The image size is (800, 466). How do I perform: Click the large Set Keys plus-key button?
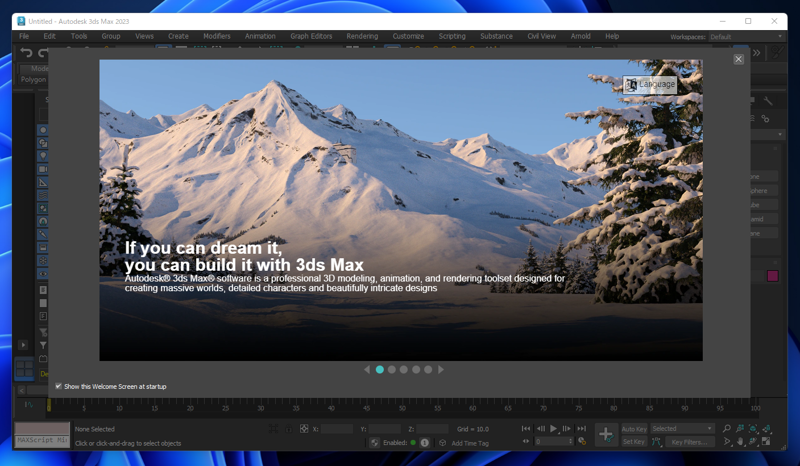click(x=606, y=435)
